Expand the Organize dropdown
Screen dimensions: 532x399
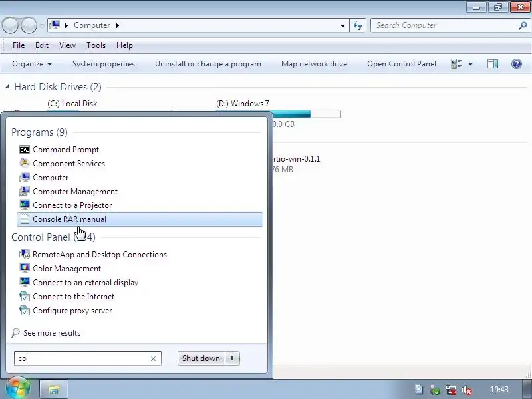32,64
